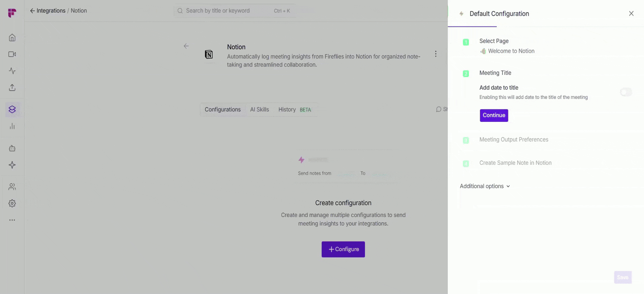Open the Integrations layers sidebar icon
This screenshot has width=644, height=294.
click(12, 109)
